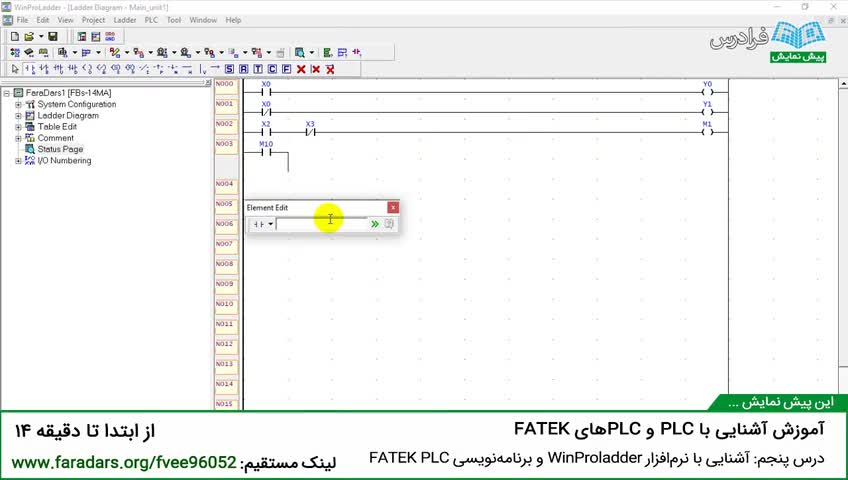Click the Save floppy disk icon

(53, 37)
